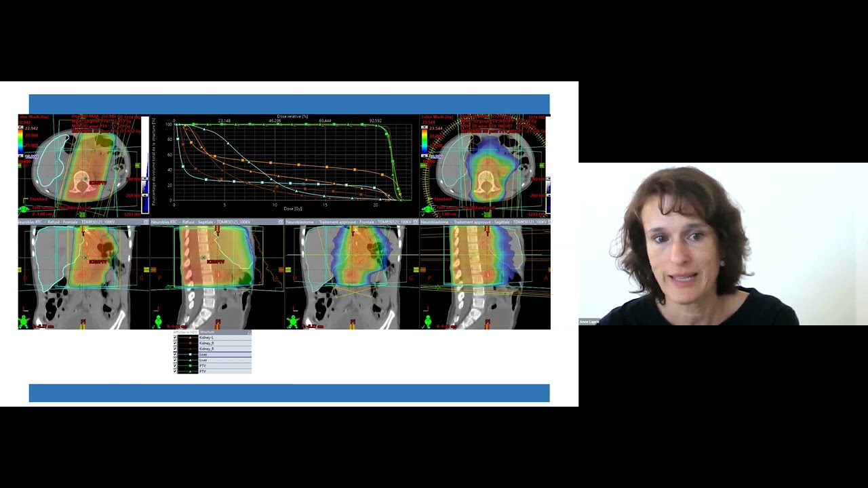Image resolution: width=868 pixels, height=488 pixels.
Task: Uncheck Kidney_R row with triangle marker
Action: click(x=175, y=348)
